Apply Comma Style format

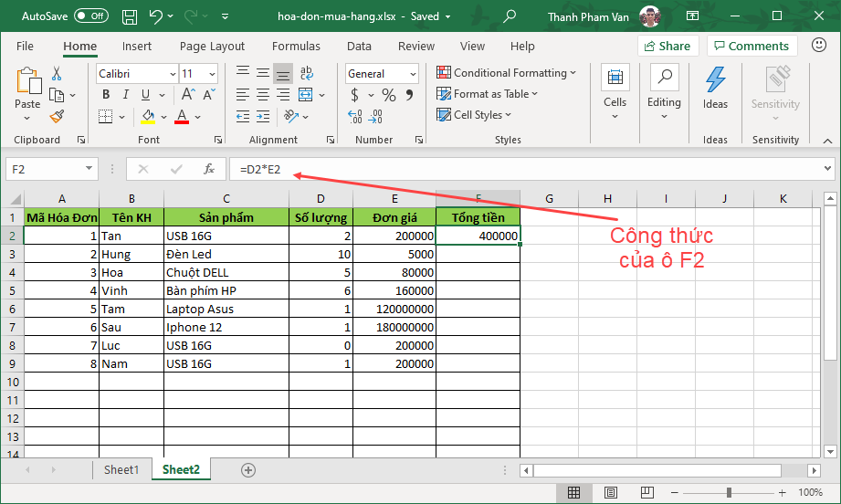pyautogui.click(x=409, y=95)
